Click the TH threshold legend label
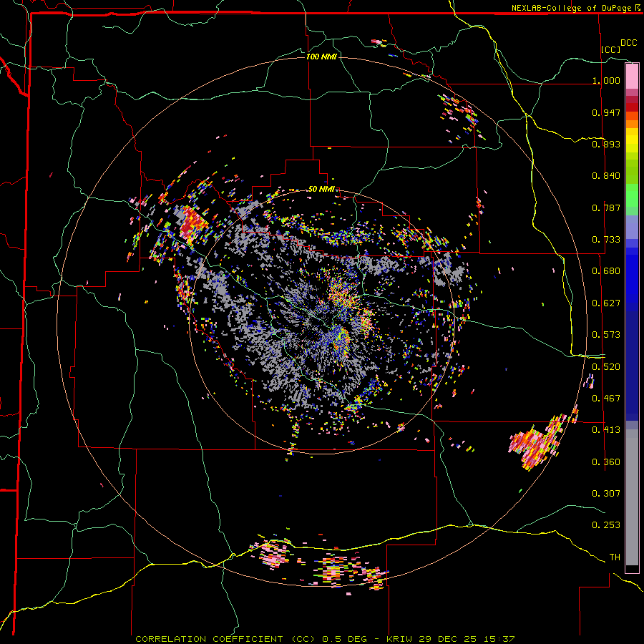The height and width of the screenshot is (644, 644). (x=615, y=557)
